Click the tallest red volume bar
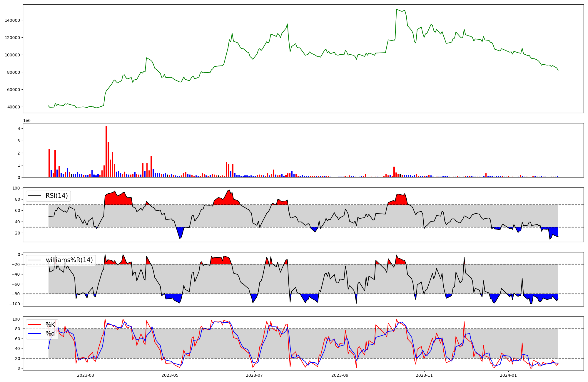Screen dimensions: 588x382 pyautogui.click(x=106, y=151)
